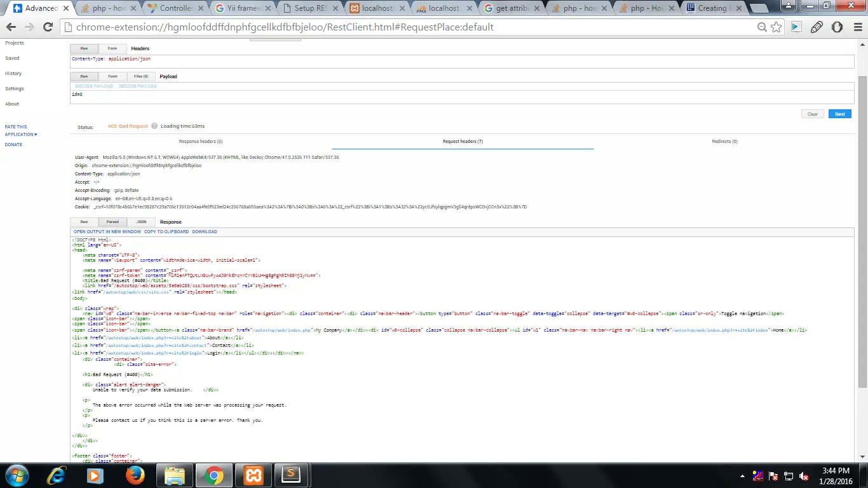Image resolution: width=868 pixels, height=488 pixels.
Task: Switch Payload editor to Raw mode
Action: 84,76
